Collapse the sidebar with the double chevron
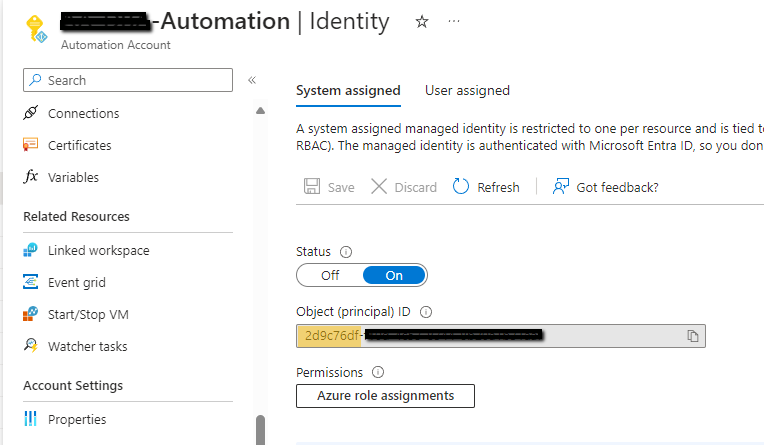This screenshot has width=764, height=445. click(252, 80)
